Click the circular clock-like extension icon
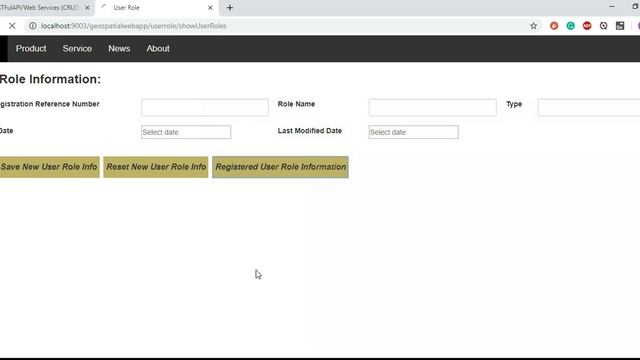 603,26
